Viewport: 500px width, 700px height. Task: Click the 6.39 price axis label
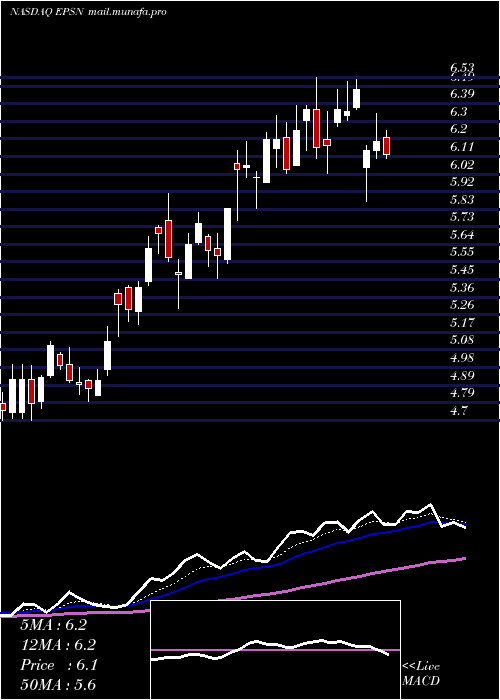pyautogui.click(x=462, y=94)
